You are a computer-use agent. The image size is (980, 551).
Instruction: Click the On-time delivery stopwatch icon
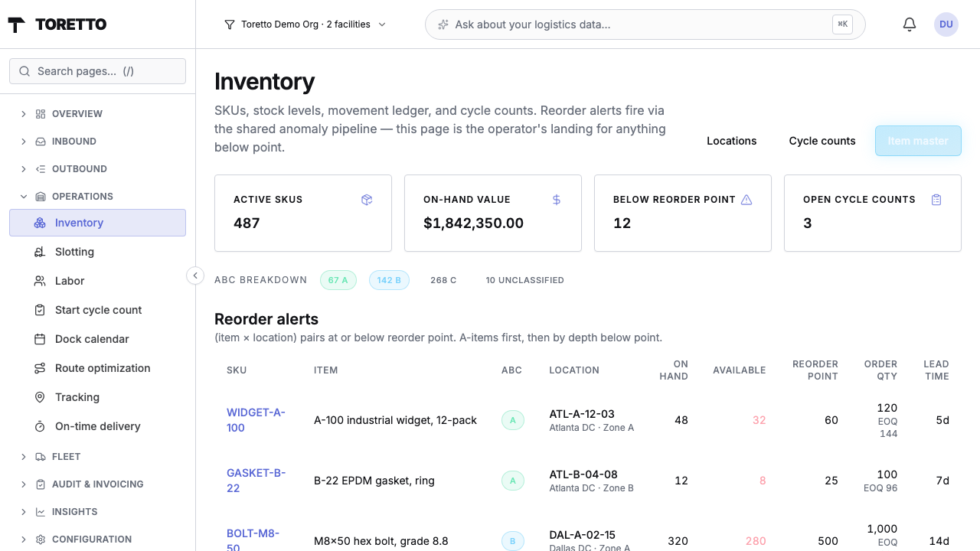[x=40, y=426]
